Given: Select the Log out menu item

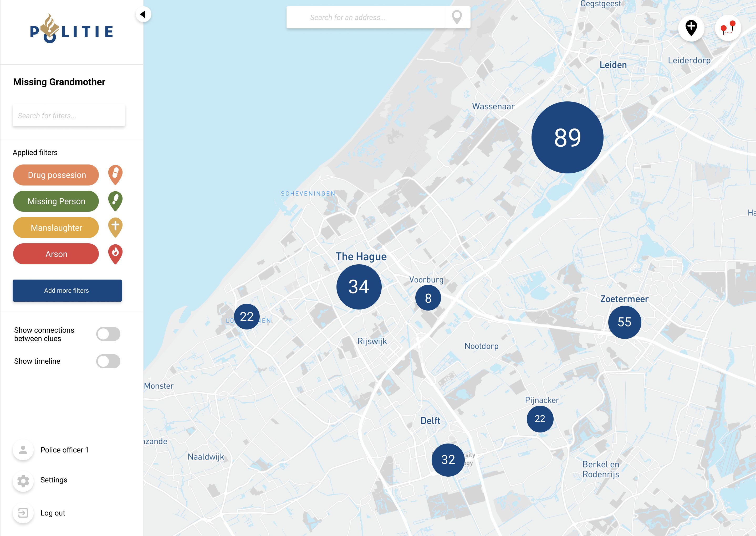Looking at the screenshot, I should (x=53, y=513).
